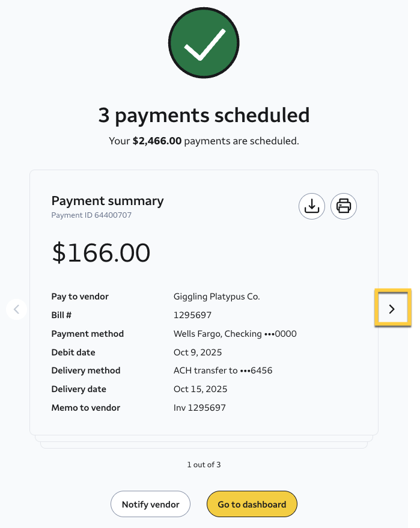Click the ACH transfer delivery method value
420x528 pixels.
pos(223,370)
